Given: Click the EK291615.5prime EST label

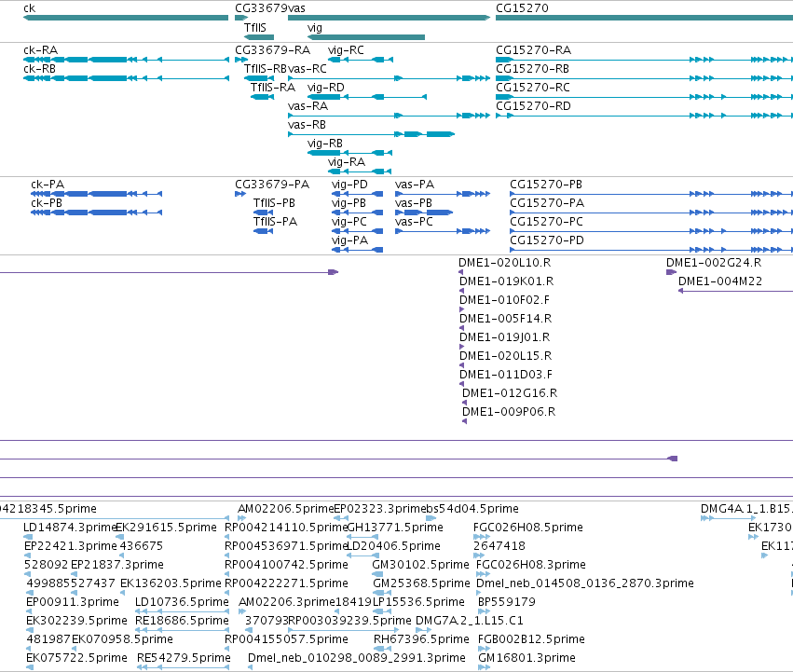Looking at the screenshot, I should point(167,528).
